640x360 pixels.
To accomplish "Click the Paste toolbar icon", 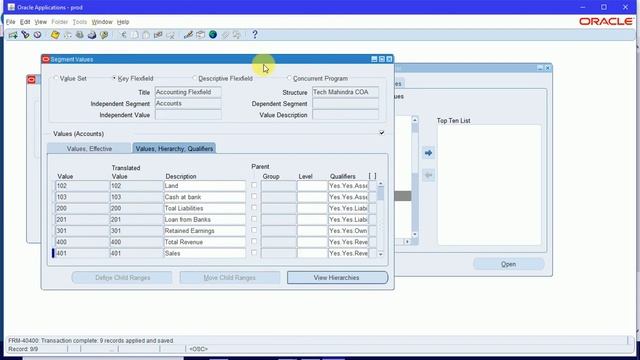I will [146, 35].
